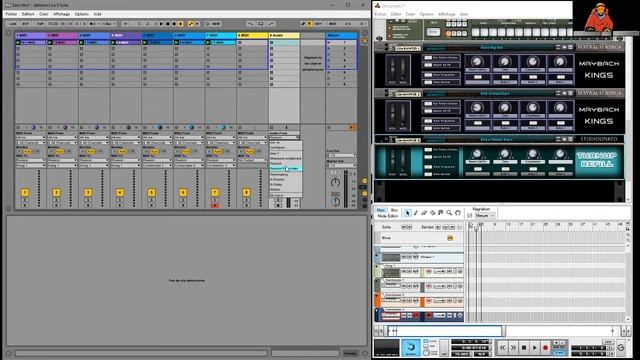Open the Affichage menu in Ableton Live

[62, 14]
